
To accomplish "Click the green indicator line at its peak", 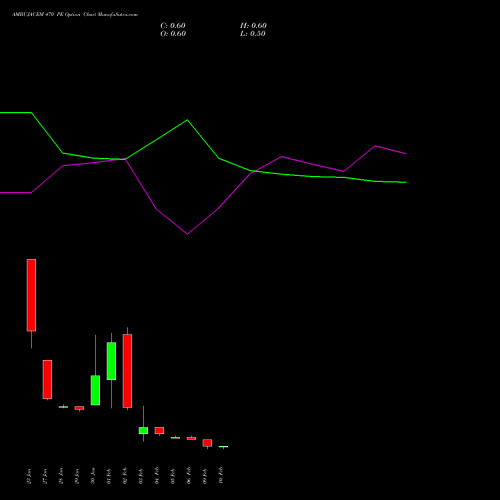I will (x=187, y=120).
